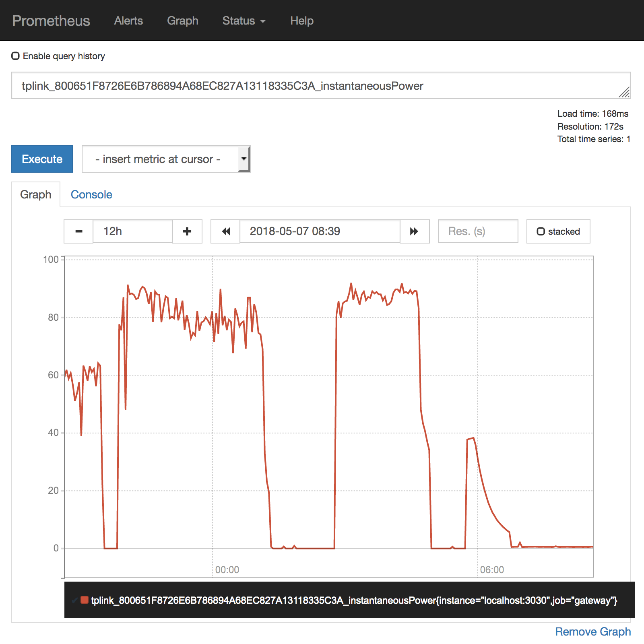This screenshot has width=644, height=644.
Task: Decrease the 12h time range with minus button
Action: tap(78, 231)
